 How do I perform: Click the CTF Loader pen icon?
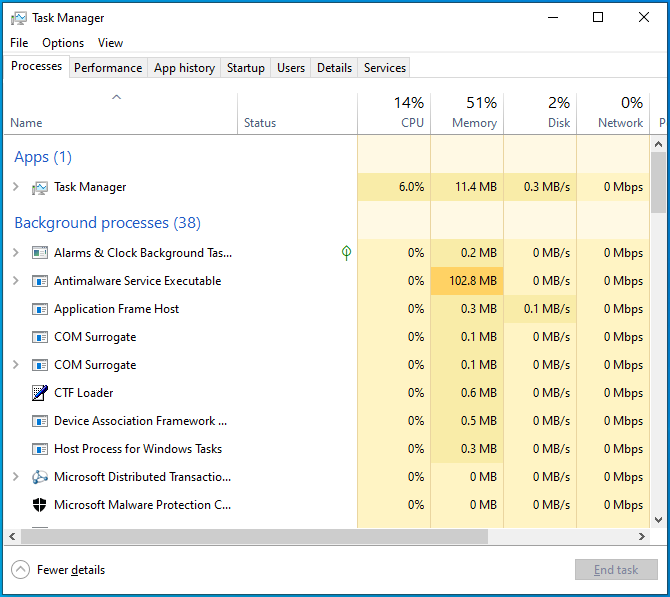40,393
